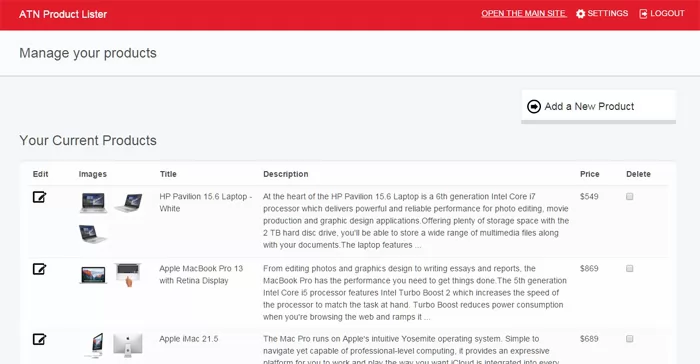Click the HP Pavilion description text
Viewport: 700px width, 364px height.
tap(416, 221)
